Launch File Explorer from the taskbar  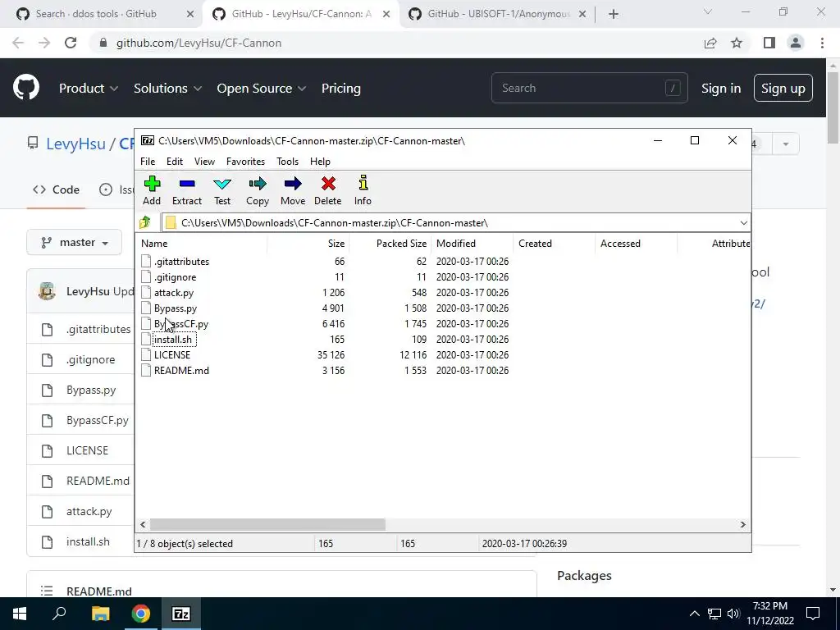click(100, 614)
